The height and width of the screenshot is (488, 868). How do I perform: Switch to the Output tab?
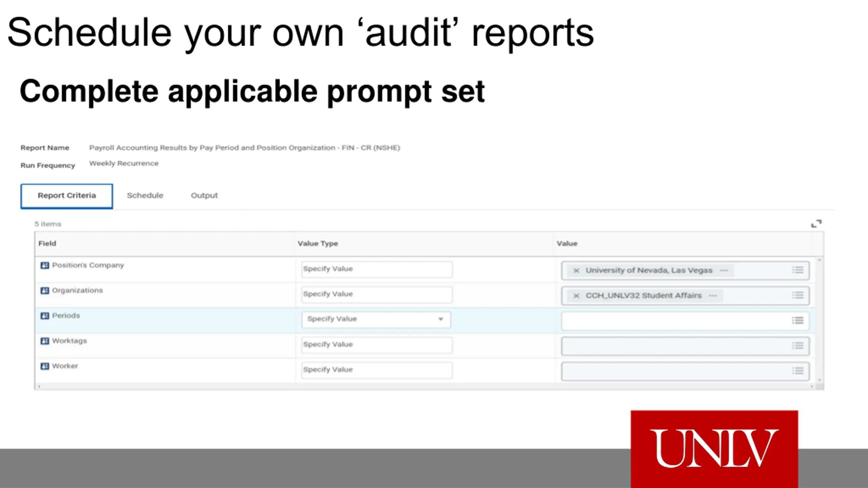tap(204, 196)
